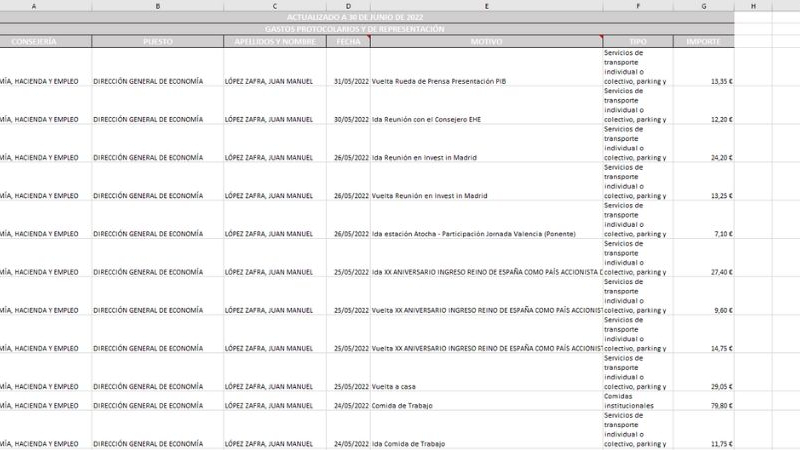The height and width of the screenshot is (450, 800).
Task: Select 'Vuelta Rueda de Prensa Presentación PIB' cell
Action: pyautogui.click(x=487, y=67)
